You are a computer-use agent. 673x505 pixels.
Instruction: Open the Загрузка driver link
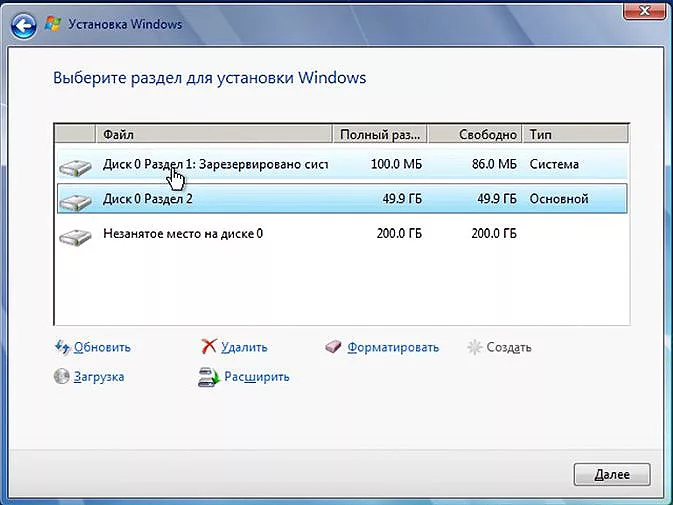tap(99, 377)
